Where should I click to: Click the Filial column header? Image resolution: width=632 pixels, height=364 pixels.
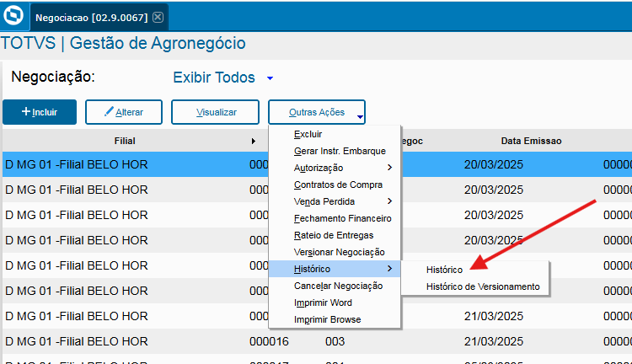point(125,141)
